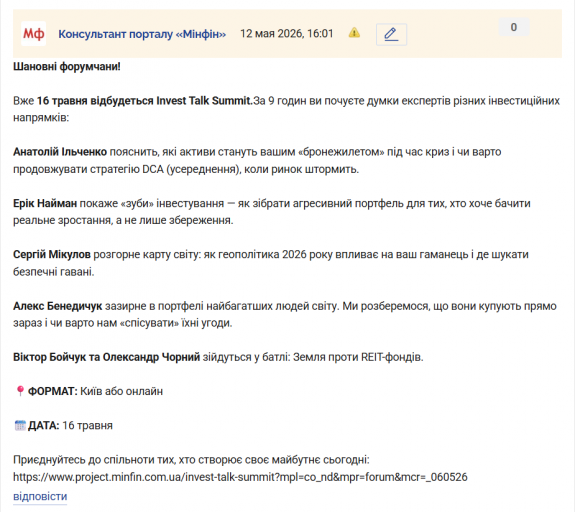Click the post timestamp 12 мая 2026, 16:01
Screen dimensions: 575x512
pos(286,34)
